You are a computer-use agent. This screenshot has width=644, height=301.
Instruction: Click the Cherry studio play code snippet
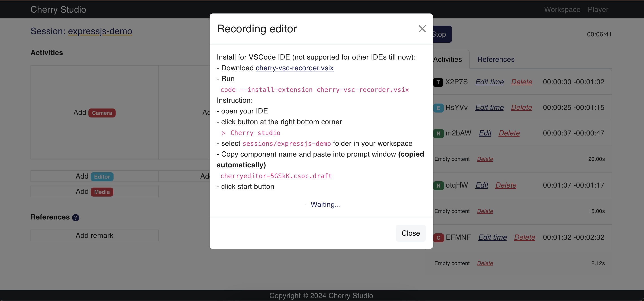[251, 133]
